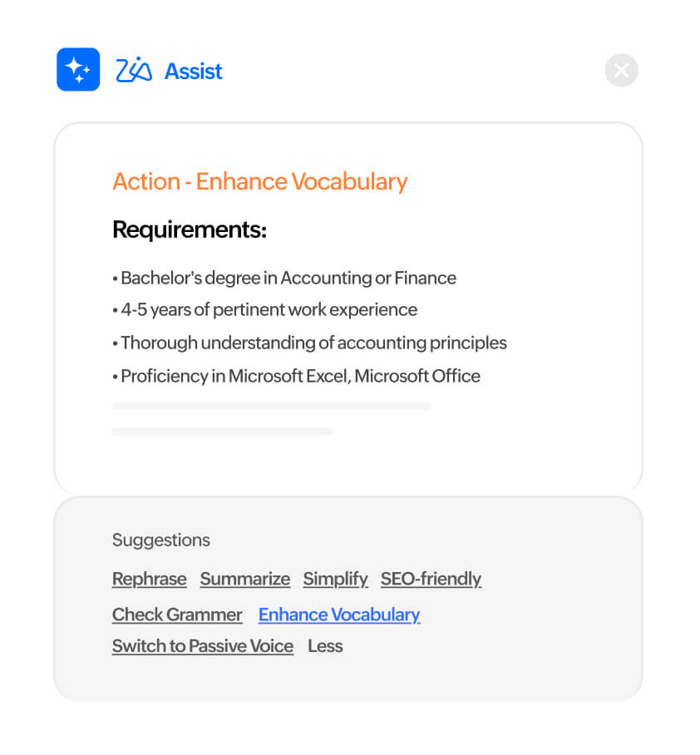Click the accounting principles bullet line
The image size is (700, 755).
coord(309,343)
